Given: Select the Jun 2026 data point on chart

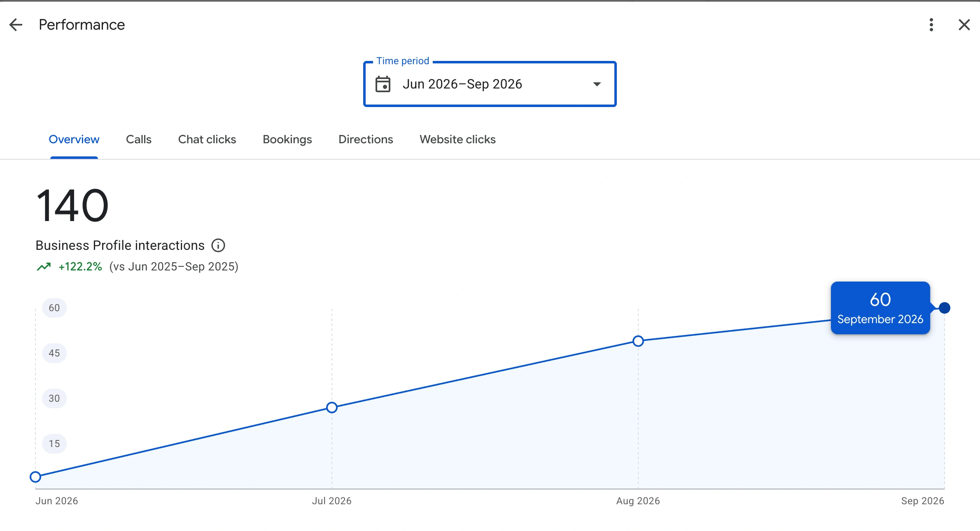Looking at the screenshot, I should pos(35,477).
